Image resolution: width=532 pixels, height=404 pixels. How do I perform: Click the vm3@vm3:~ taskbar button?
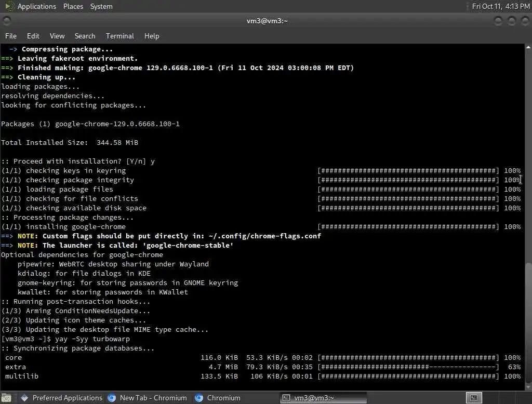(323, 398)
